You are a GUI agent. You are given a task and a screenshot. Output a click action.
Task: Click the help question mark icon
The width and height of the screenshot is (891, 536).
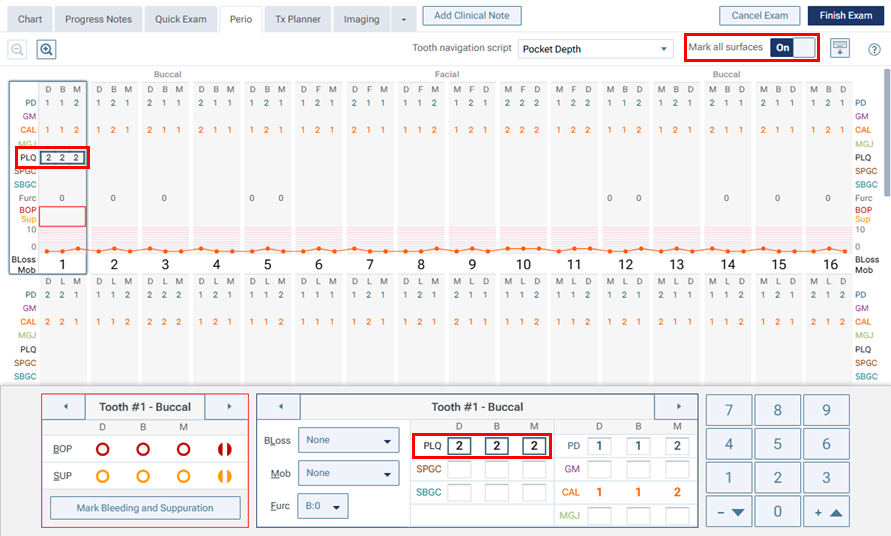[874, 49]
